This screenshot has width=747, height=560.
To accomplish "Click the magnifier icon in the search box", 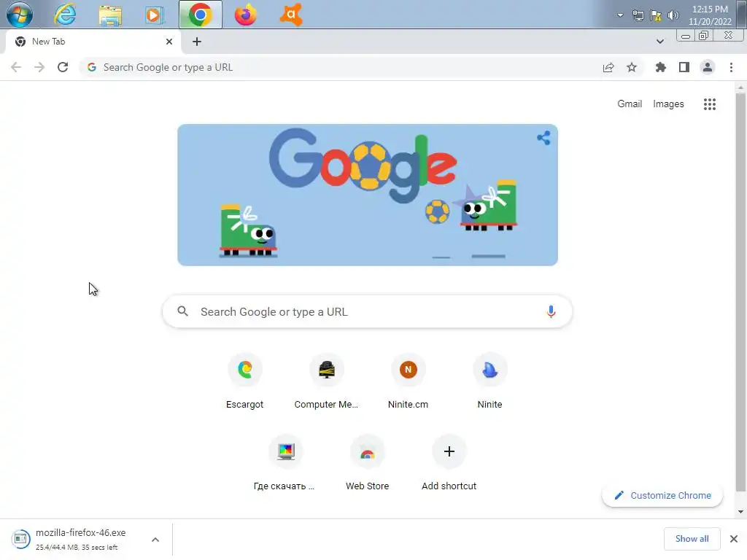I will [x=183, y=311].
